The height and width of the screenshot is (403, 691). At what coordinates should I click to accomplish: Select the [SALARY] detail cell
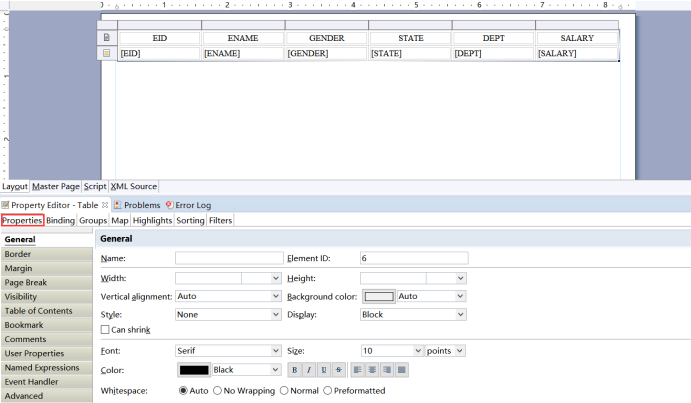(577, 53)
